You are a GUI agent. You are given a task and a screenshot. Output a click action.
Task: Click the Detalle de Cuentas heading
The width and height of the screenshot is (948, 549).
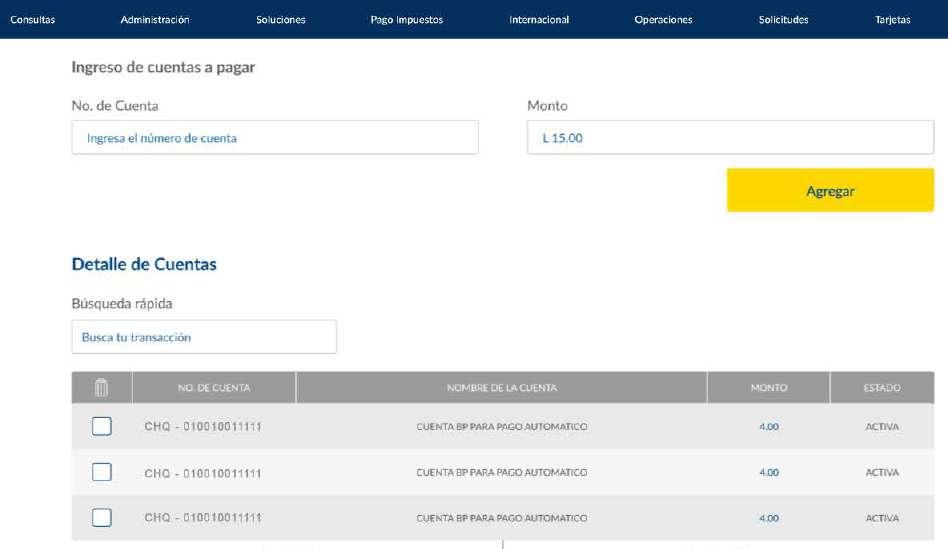click(x=144, y=264)
